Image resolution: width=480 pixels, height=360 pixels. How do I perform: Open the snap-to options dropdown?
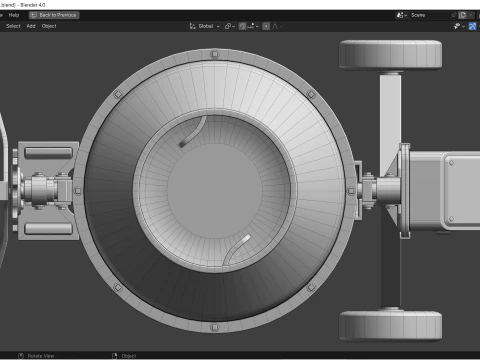(x=253, y=26)
